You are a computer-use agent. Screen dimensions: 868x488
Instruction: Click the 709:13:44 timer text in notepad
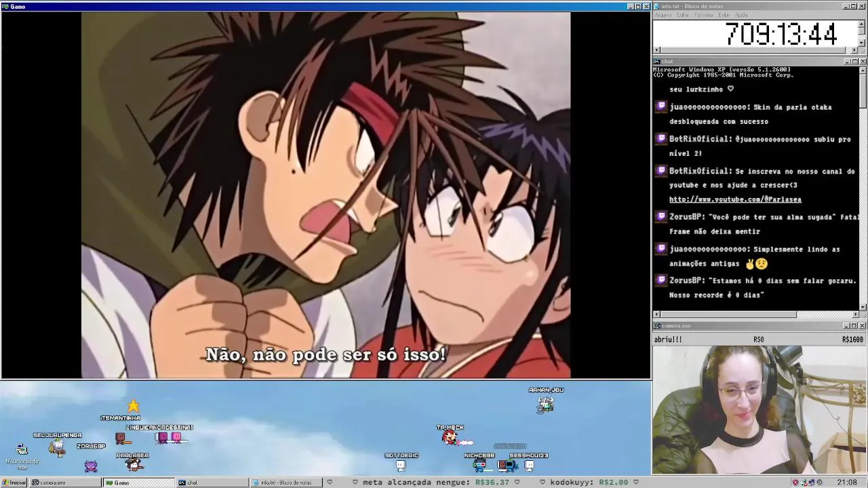click(x=781, y=34)
